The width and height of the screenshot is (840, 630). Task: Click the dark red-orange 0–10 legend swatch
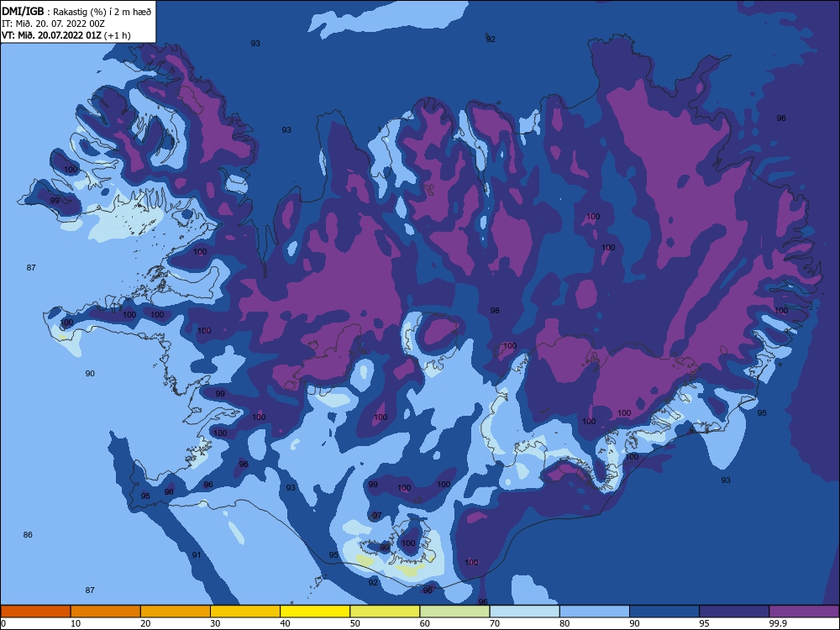(35, 612)
